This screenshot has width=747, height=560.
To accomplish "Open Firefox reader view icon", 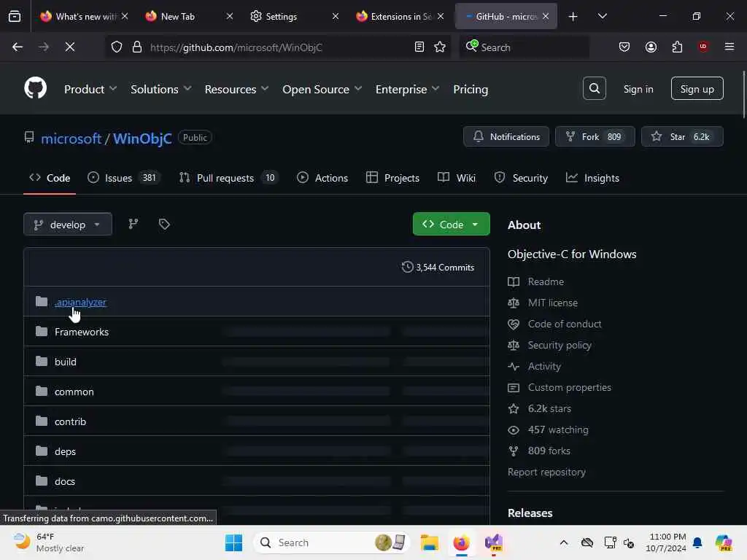I will 419,47.
